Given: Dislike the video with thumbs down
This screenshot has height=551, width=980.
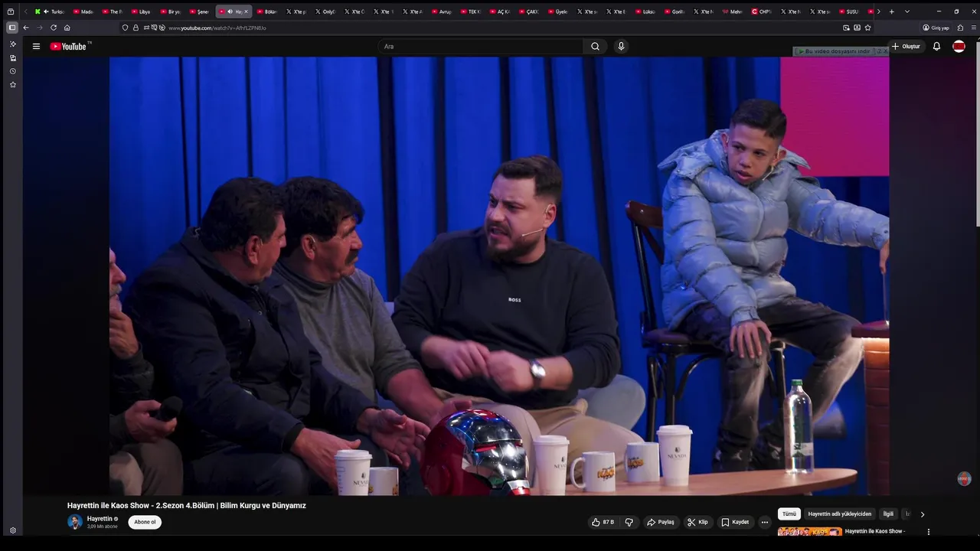Looking at the screenshot, I should coord(629,522).
